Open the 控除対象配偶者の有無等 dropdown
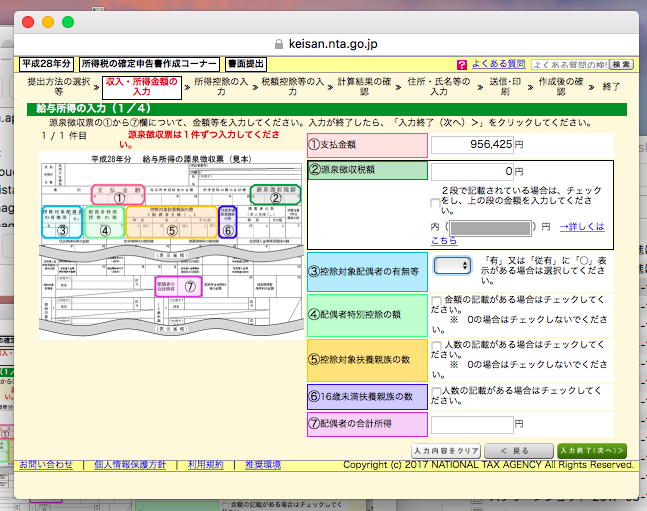Image resolution: width=647 pixels, height=511 pixels. (451, 265)
